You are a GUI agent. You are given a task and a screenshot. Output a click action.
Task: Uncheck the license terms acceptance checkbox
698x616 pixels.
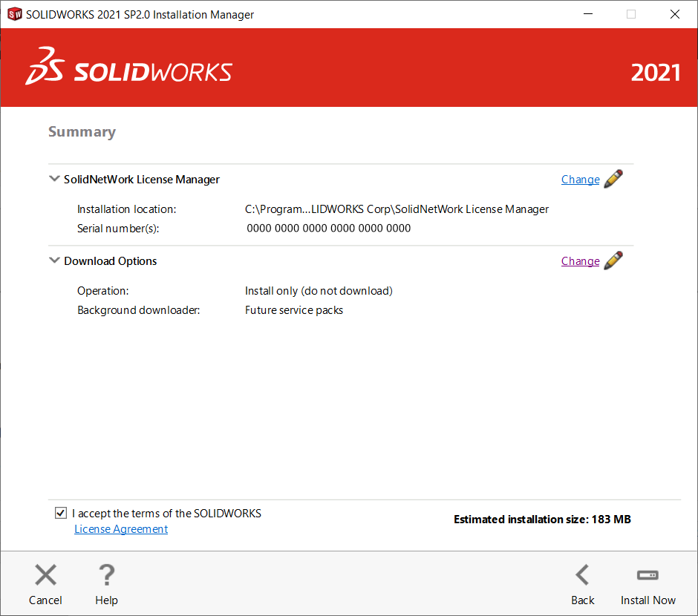coord(60,513)
